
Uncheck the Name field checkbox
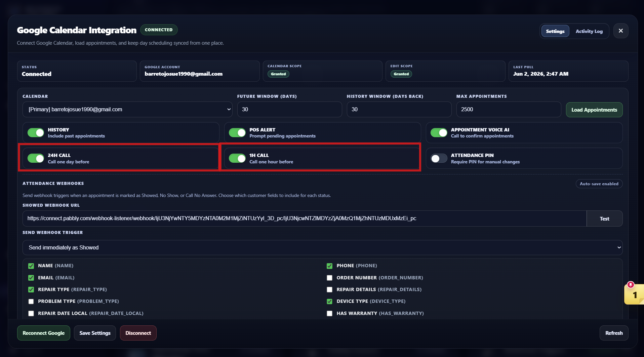[x=31, y=266]
